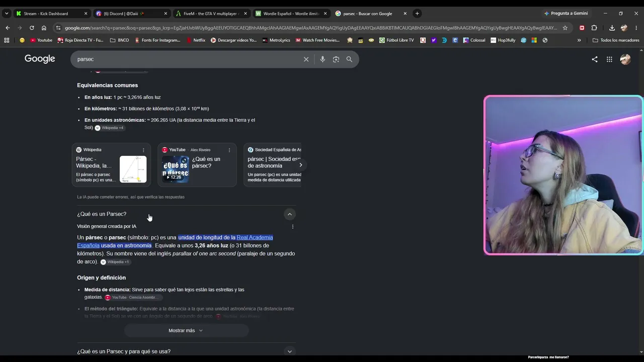This screenshot has width=644, height=362.
Task: Click the 'Equivalencias comunes' heading
Action: coord(107,85)
